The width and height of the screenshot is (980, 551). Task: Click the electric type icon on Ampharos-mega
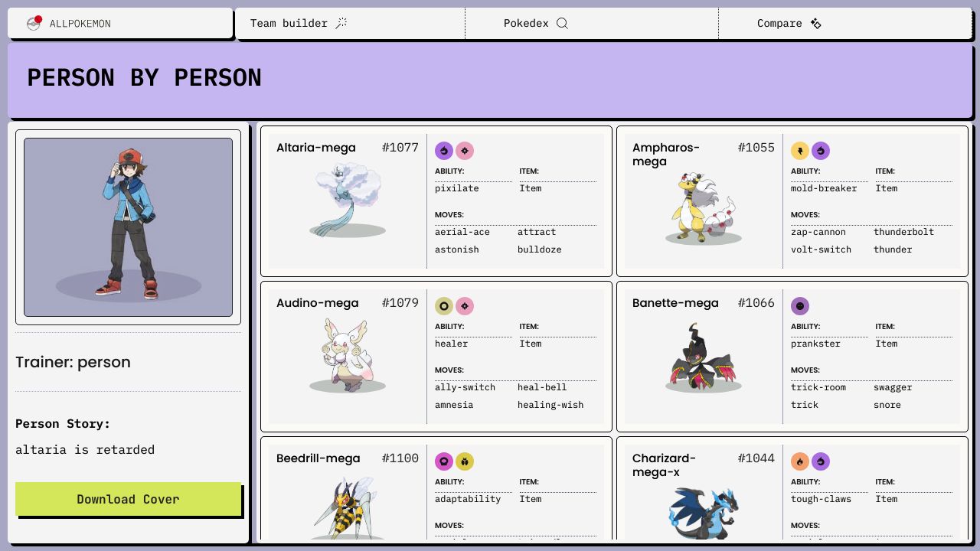click(x=800, y=151)
